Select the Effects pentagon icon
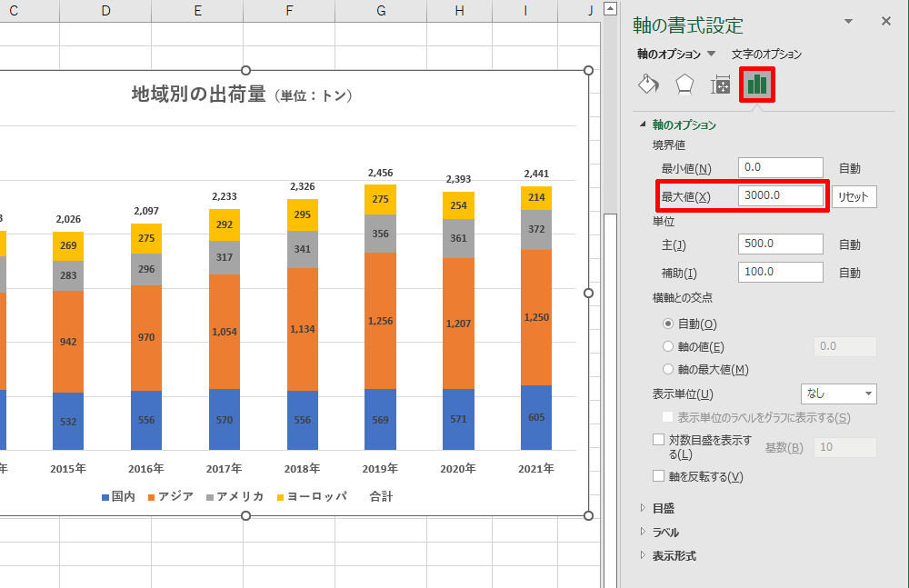Image resolution: width=909 pixels, height=588 pixels. (x=685, y=84)
